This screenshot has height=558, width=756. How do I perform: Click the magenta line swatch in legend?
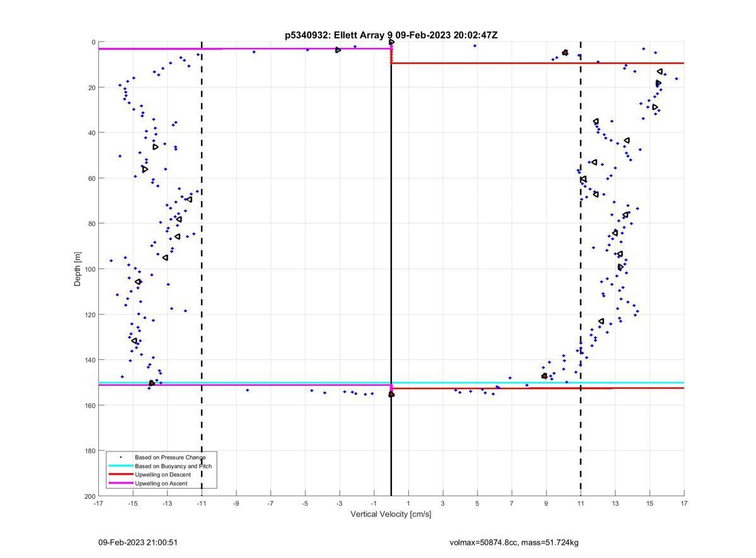tap(120, 484)
